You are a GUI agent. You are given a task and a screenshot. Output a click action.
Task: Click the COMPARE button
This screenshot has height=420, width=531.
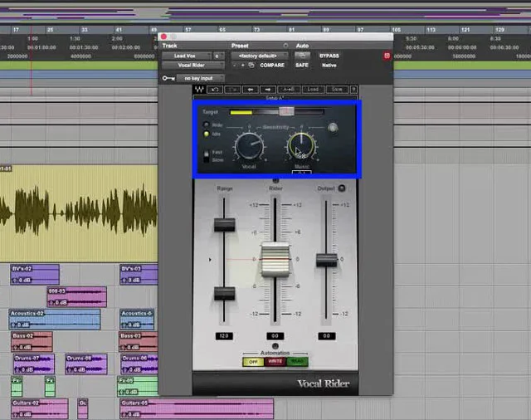click(272, 65)
